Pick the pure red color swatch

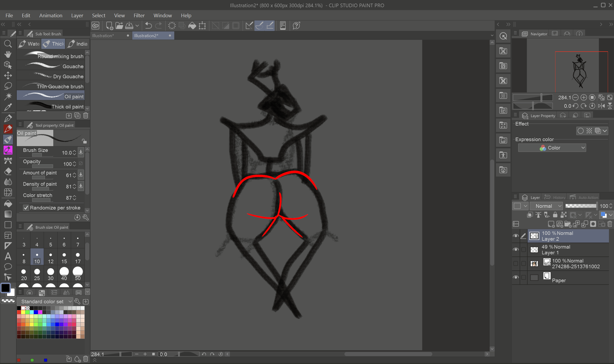coord(19,312)
